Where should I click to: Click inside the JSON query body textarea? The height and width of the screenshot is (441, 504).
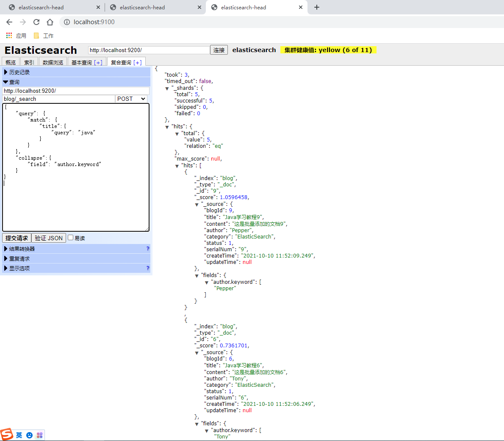[x=76, y=167]
